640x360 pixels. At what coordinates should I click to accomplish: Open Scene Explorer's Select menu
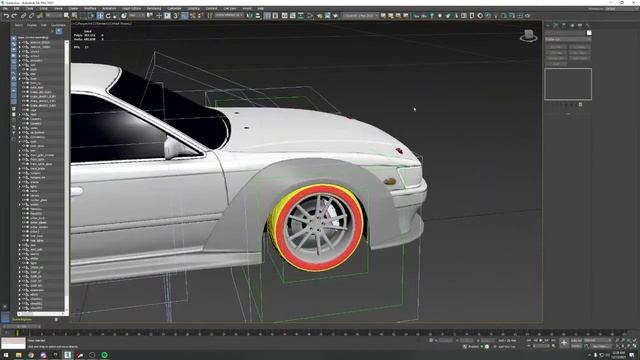click(x=19, y=25)
